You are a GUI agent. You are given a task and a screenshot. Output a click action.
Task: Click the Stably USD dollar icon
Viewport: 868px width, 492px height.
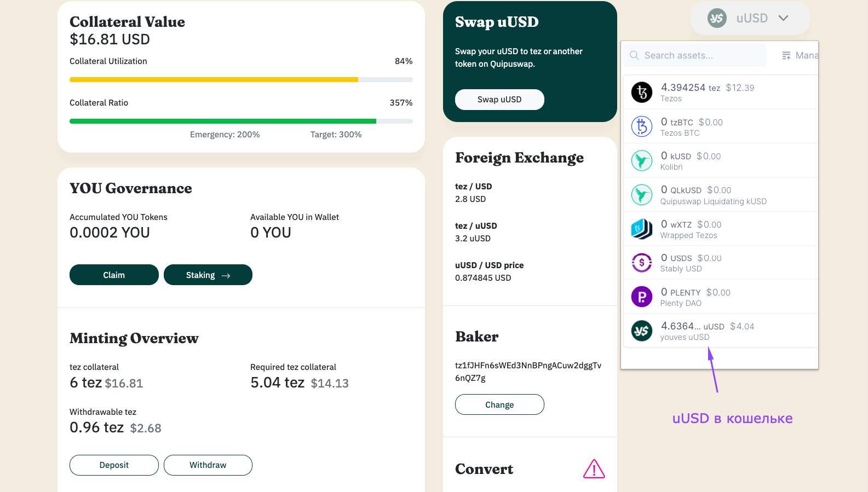pyautogui.click(x=641, y=262)
